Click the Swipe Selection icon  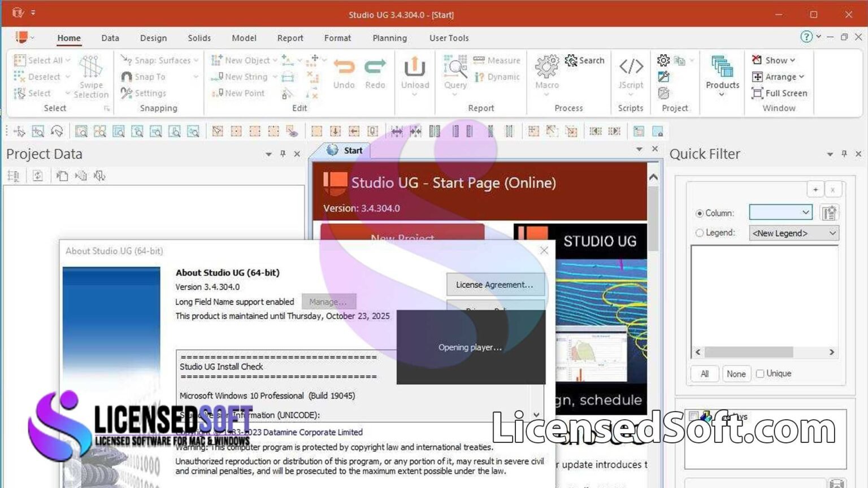tap(90, 67)
